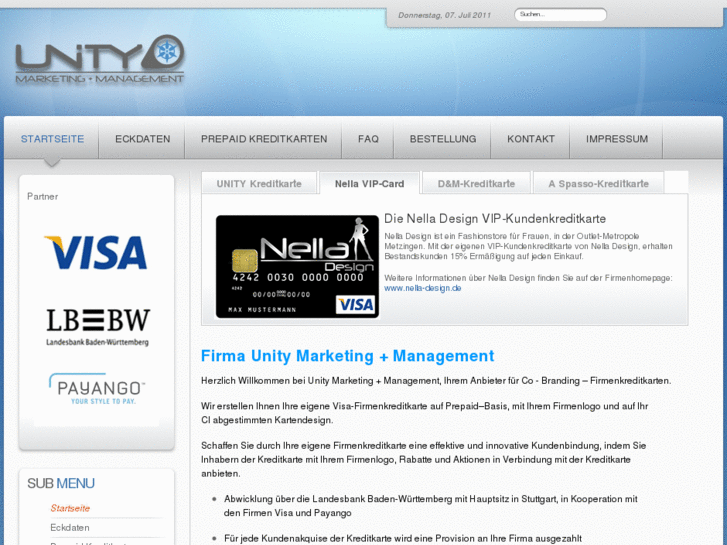Click the bullet text about Provision for Kundenakquise
The width and height of the screenshot is (727, 545).
click(x=402, y=539)
